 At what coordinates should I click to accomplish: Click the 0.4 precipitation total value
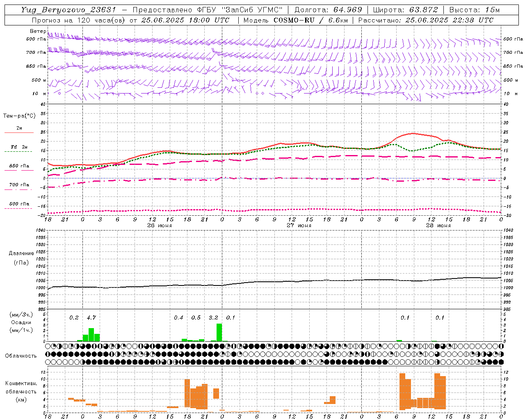pos(178,317)
